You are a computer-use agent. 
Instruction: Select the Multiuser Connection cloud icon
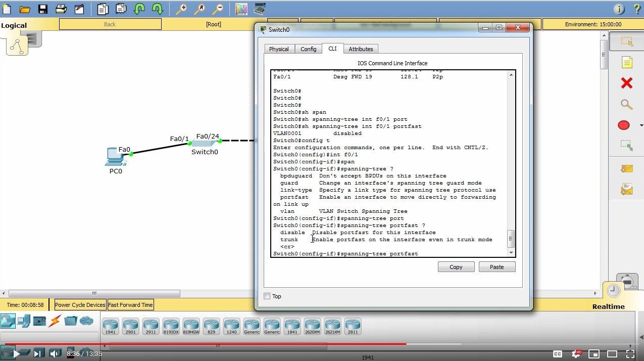86,321
